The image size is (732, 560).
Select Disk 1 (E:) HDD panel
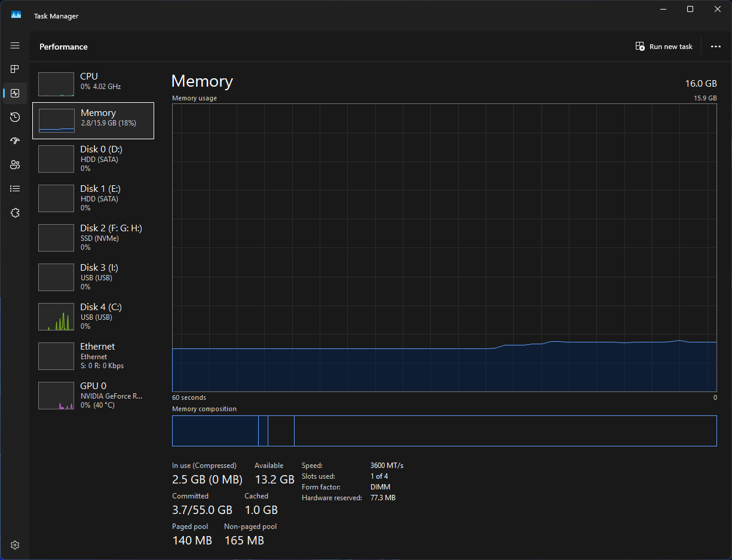pos(93,198)
